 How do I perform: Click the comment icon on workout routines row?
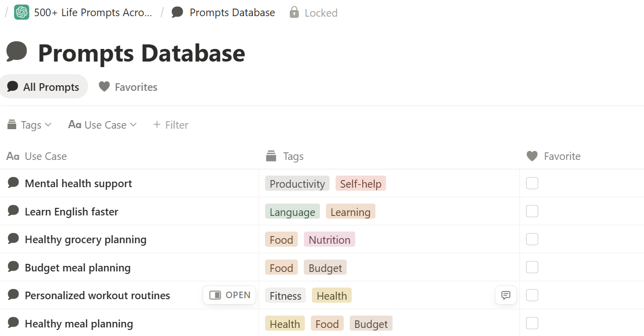506,295
